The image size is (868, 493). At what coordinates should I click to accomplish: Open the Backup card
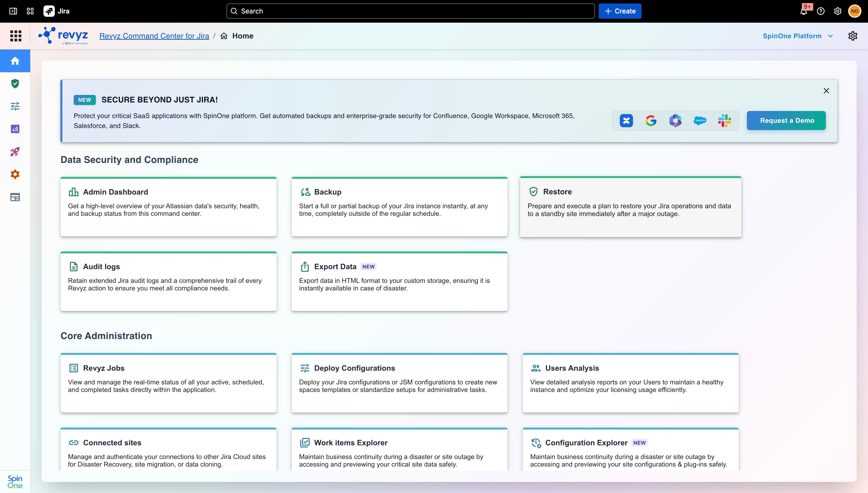pyautogui.click(x=399, y=207)
